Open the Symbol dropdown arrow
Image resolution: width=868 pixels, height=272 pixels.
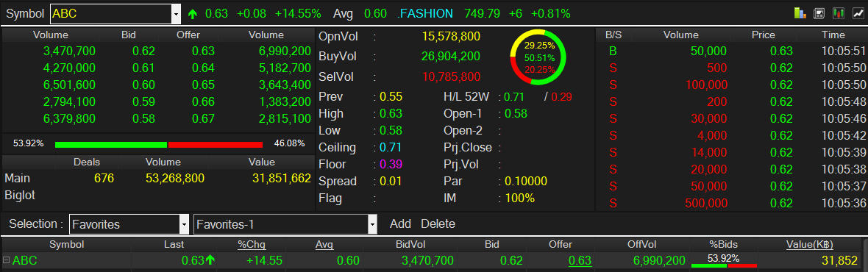[176, 15]
